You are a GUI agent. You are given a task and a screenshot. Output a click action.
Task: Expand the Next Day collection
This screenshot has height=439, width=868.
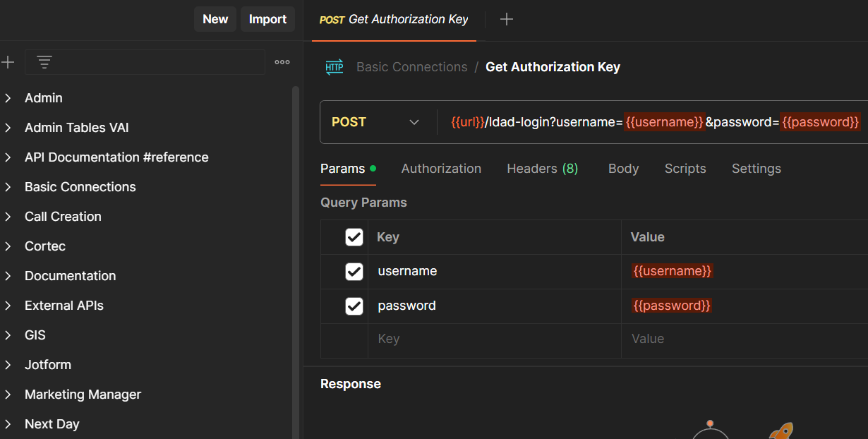[8, 424]
